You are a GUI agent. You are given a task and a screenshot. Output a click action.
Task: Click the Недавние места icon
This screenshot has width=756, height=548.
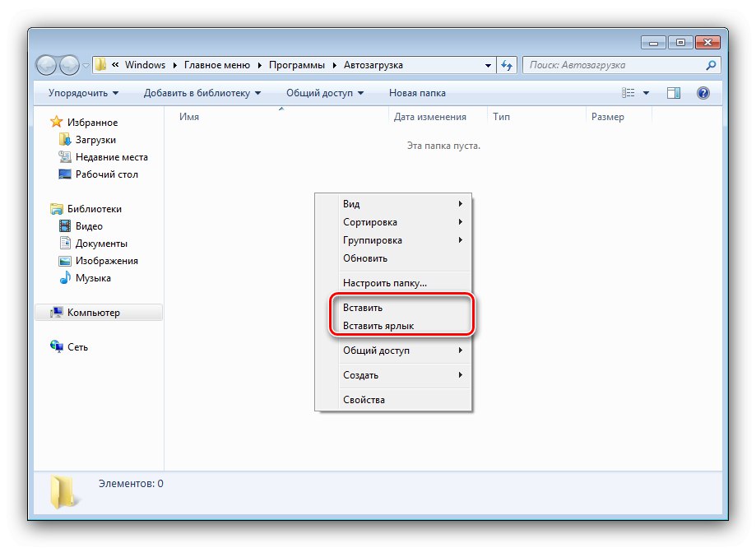(65, 157)
